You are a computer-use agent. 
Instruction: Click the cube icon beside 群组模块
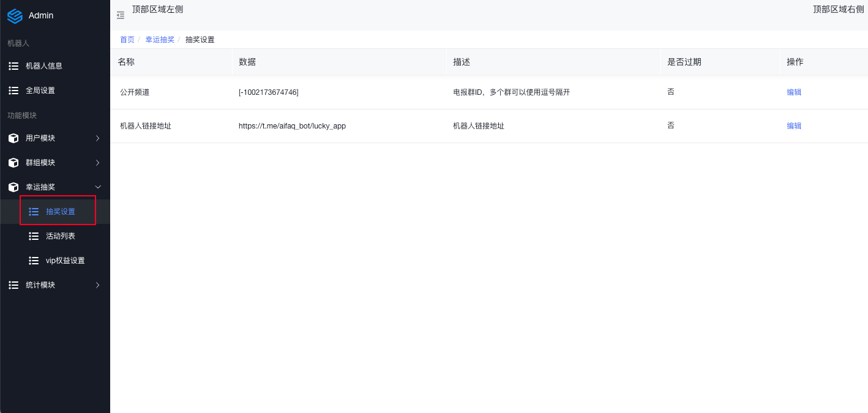(13, 163)
